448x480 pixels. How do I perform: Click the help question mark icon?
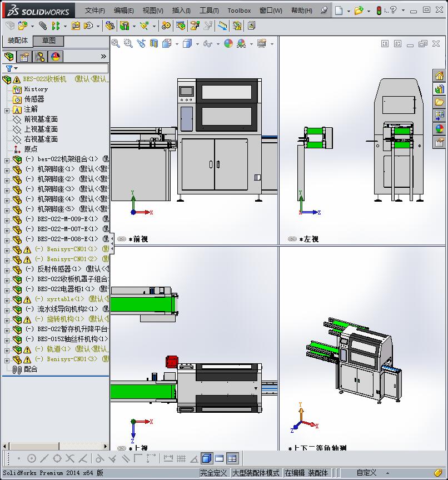394,10
